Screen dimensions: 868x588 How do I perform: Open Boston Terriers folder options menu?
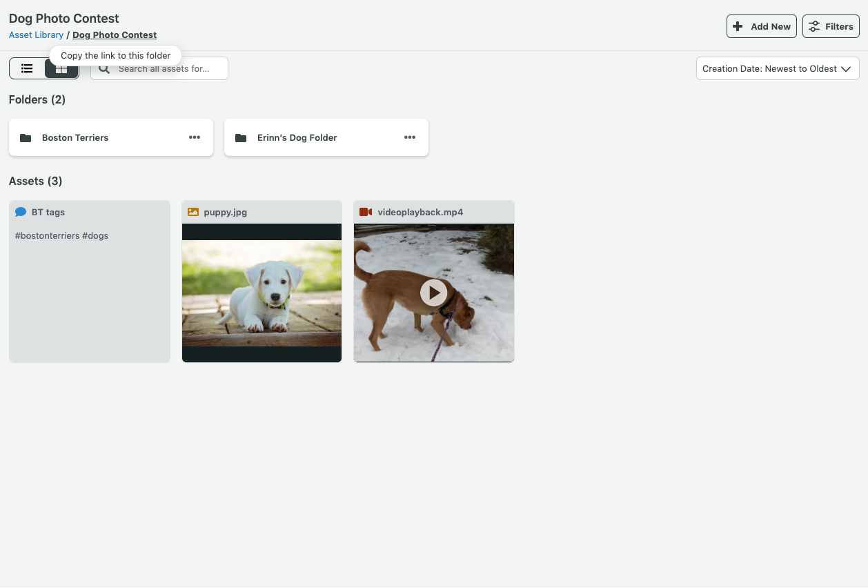pos(195,137)
